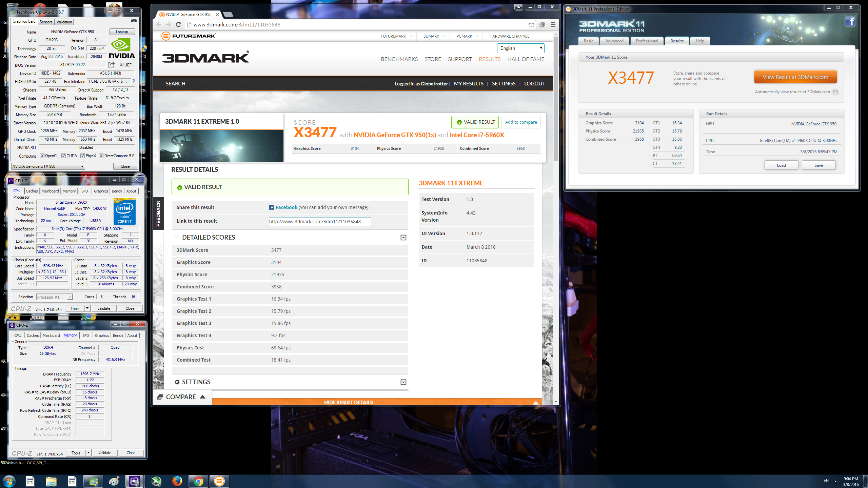Screen dimensions: 868x488
Task: Show hidden system tray icons
Action: click(835, 481)
